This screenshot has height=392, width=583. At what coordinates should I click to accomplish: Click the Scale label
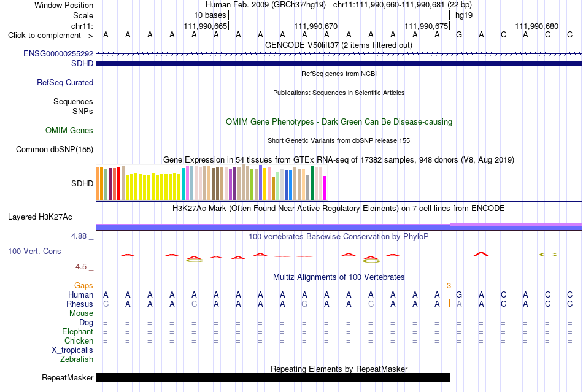pos(83,15)
